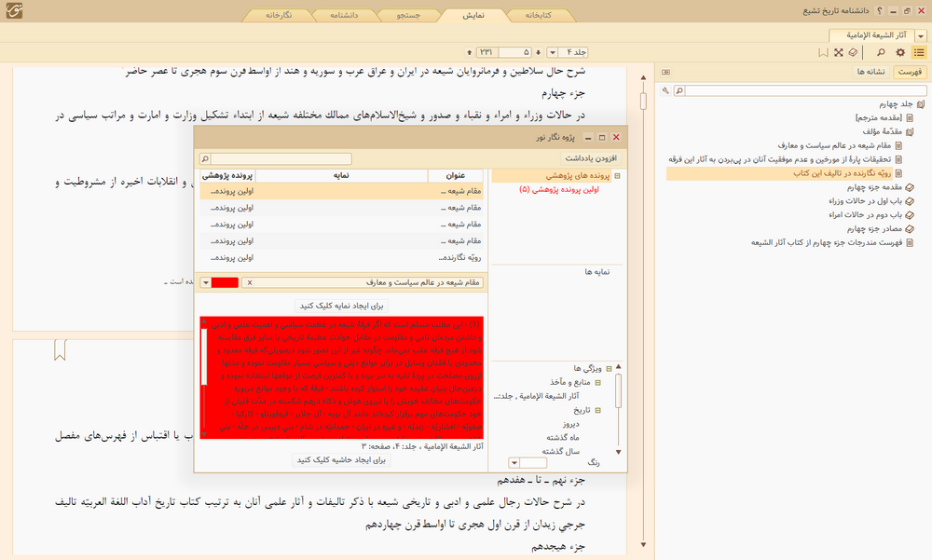
Task: Select 'تحقیقات پارهٔ از مورخین' index entry
Action: click(779, 159)
